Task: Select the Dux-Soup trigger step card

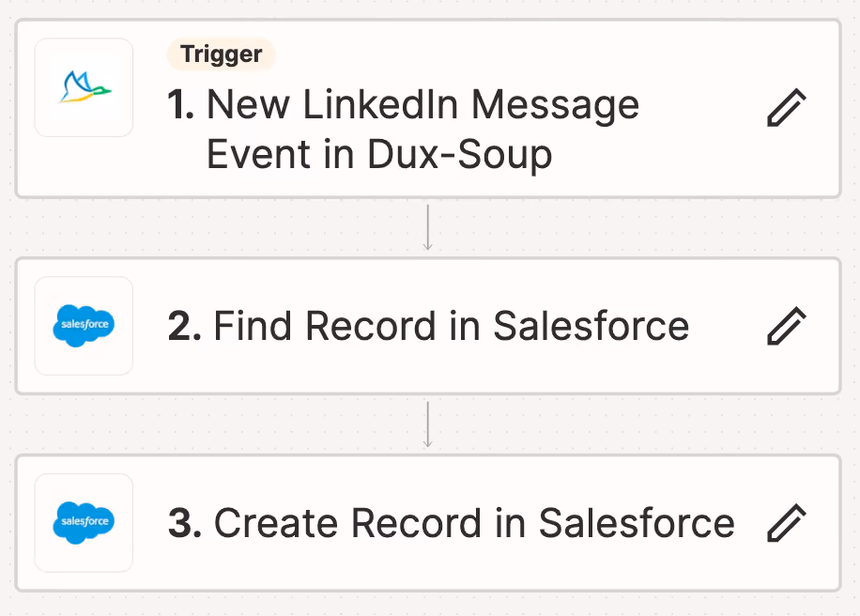Action: [428, 109]
